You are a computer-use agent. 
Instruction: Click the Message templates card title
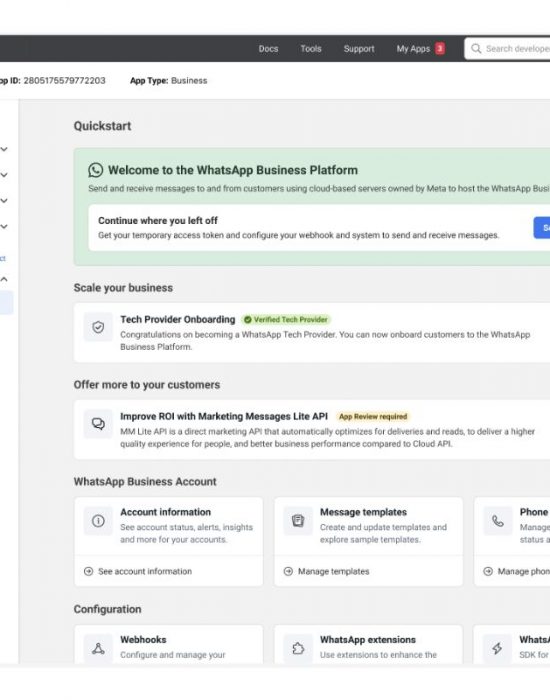pyautogui.click(x=363, y=512)
